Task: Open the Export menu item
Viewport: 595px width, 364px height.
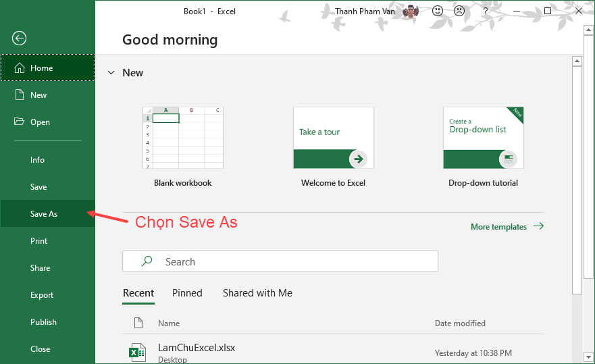Action: point(42,295)
